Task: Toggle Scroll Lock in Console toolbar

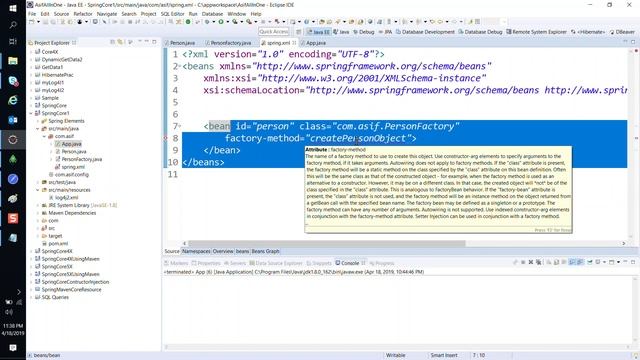Action: pyautogui.click(x=556, y=262)
